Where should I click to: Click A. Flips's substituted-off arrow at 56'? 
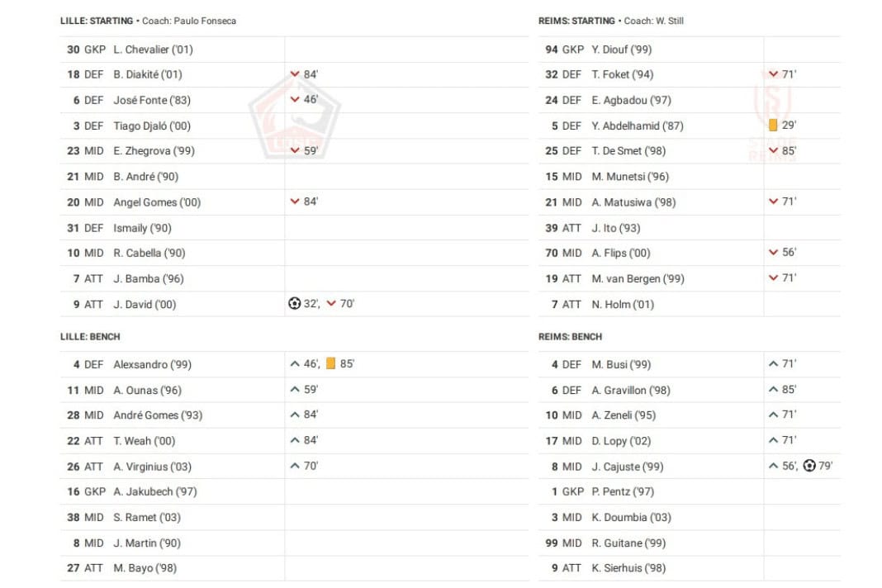[774, 252]
